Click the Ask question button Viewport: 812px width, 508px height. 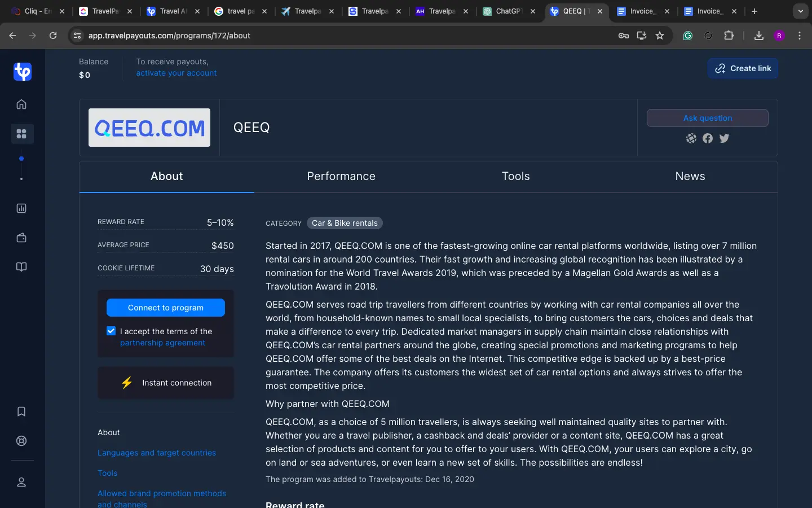click(708, 118)
